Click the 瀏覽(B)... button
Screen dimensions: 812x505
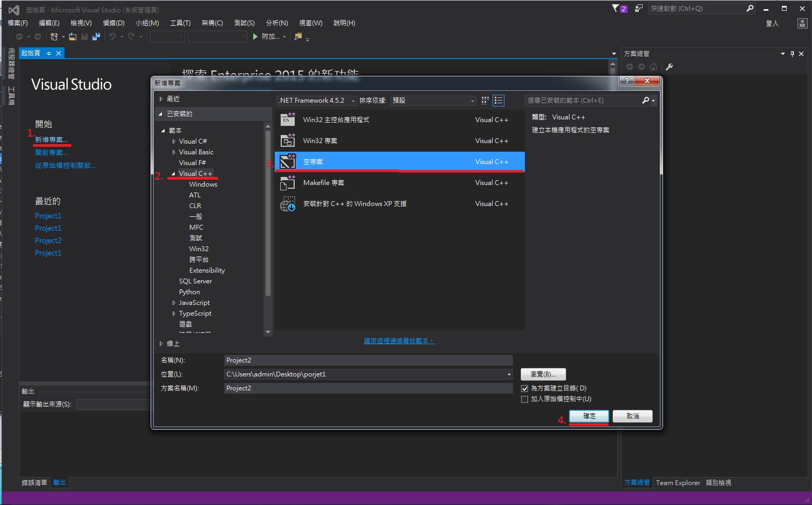coord(543,374)
